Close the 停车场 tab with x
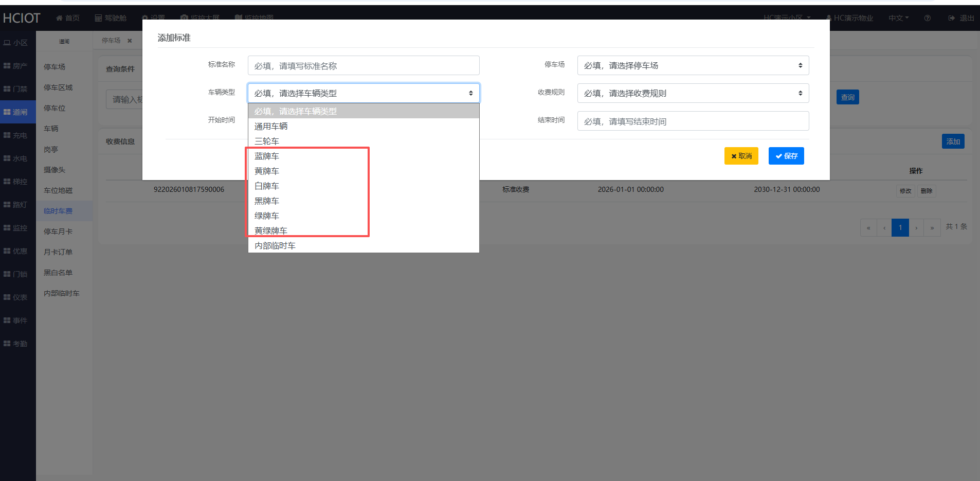Image resolution: width=980 pixels, height=481 pixels. pos(130,41)
